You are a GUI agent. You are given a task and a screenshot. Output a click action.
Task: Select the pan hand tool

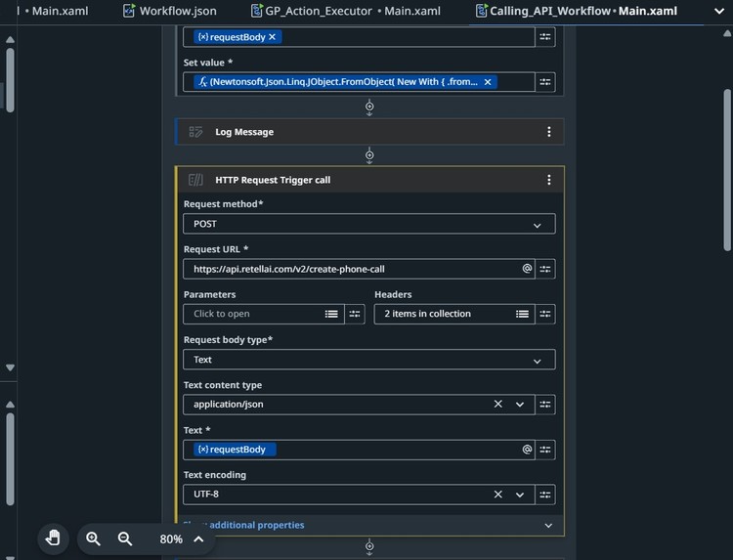(x=54, y=538)
